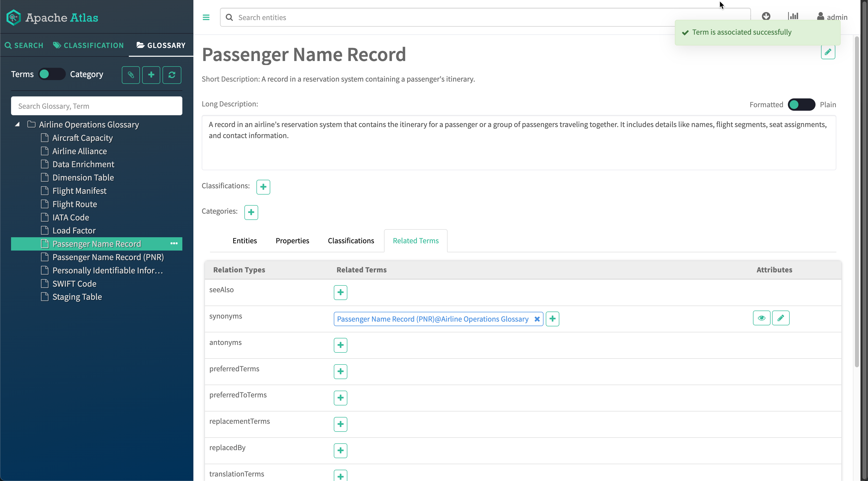Viewport: 868px width, 481px height.
Task: Click the hamburger menu icon beside search
Action: tap(206, 17)
